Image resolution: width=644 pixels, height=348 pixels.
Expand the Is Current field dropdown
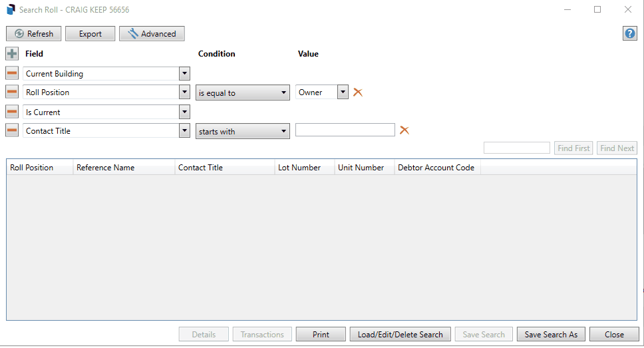184,112
